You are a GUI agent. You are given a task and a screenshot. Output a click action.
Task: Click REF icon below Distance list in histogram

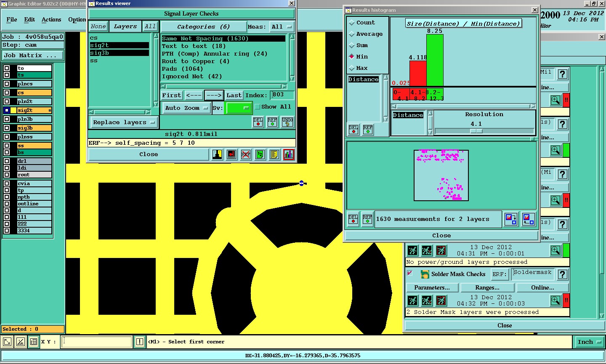368,129
